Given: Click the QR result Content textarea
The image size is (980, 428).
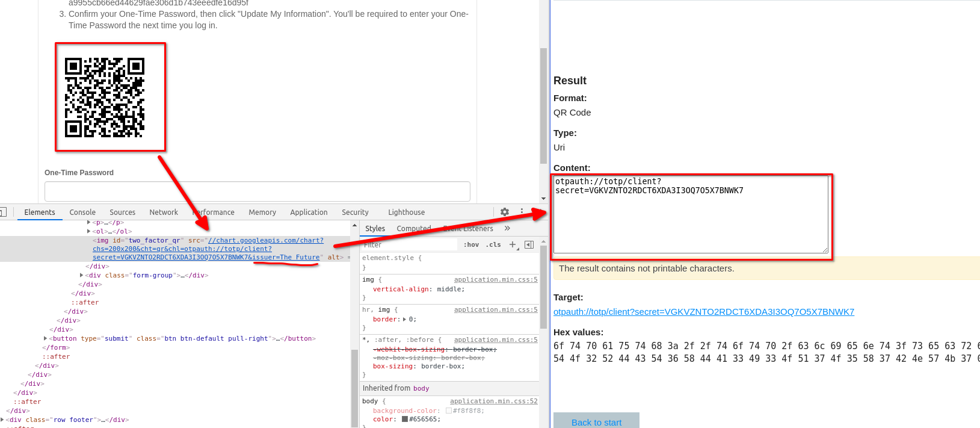Looking at the screenshot, I should point(691,214).
